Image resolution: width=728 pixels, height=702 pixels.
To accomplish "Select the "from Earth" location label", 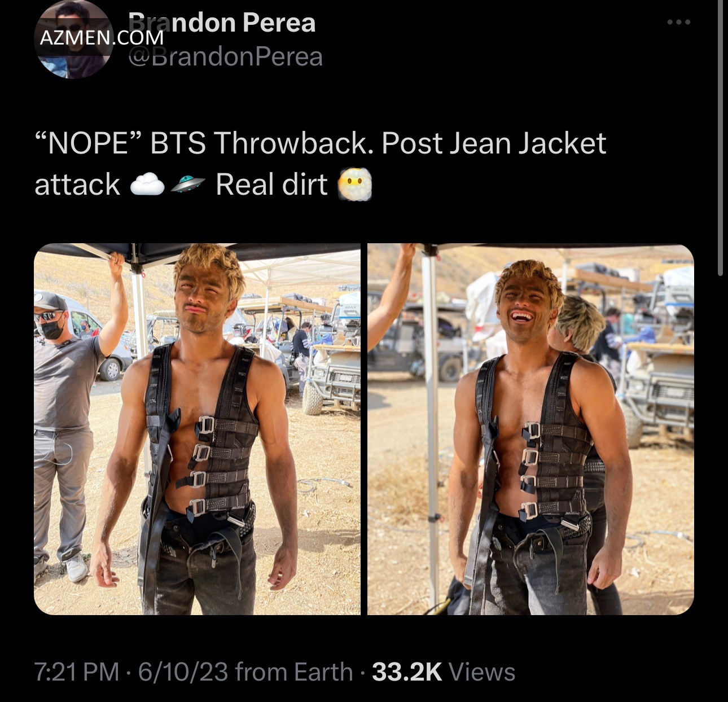I will (x=293, y=672).
